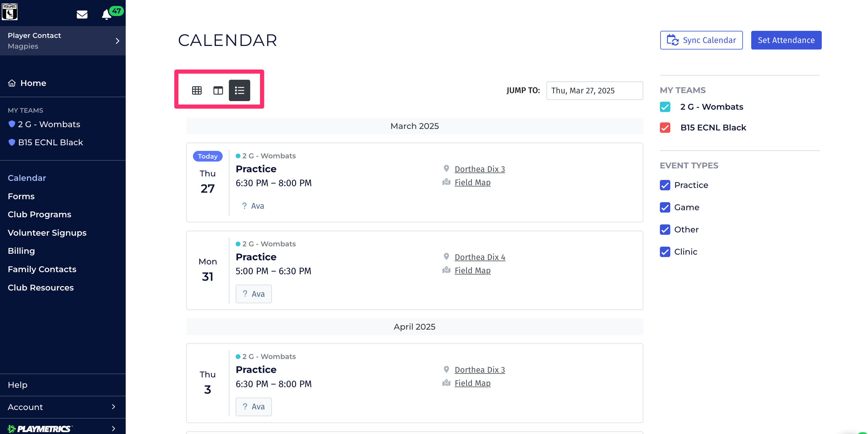The width and height of the screenshot is (868, 434).
Task: Switch to week column calendar view
Action: tap(218, 90)
